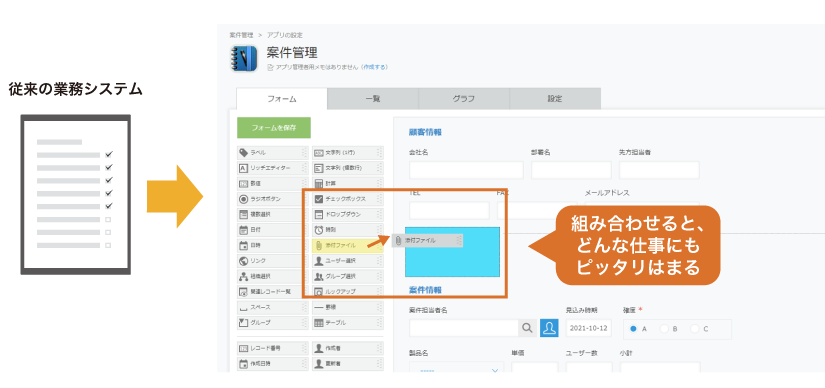The width and height of the screenshot is (825, 388).
Task: Select the ドロップダウン field icon
Action: [318, 215]
